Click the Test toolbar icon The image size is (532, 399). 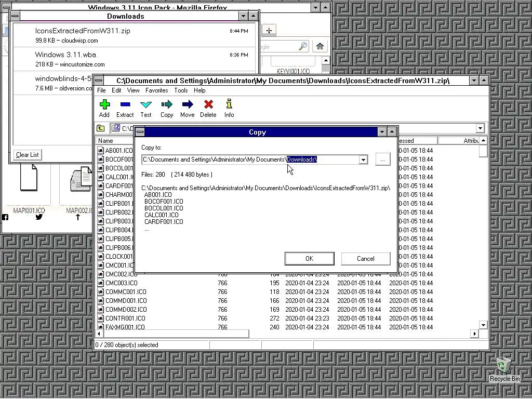(x=146, y=104)
